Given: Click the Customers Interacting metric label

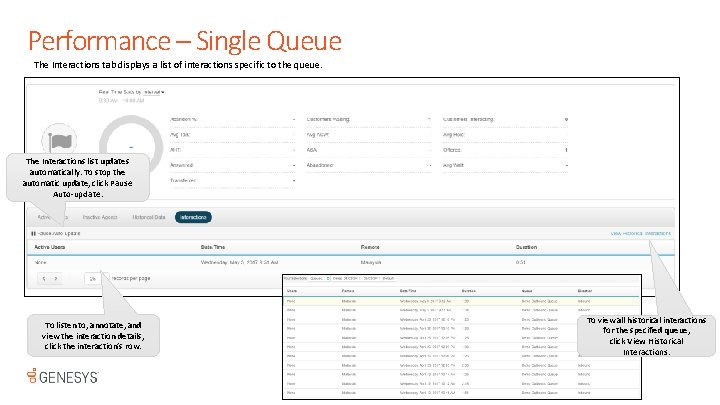Looking at the screenshot, I should click(x=468, y=119).
